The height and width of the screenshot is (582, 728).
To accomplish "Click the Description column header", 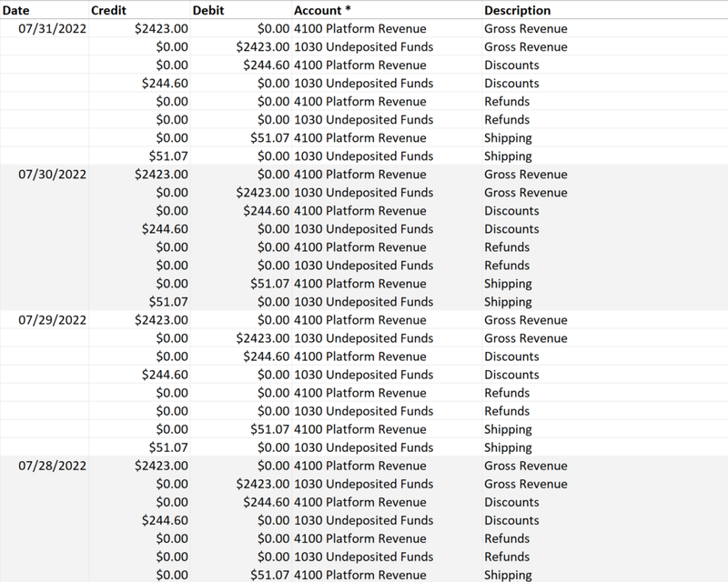I will tap(517, 10).
